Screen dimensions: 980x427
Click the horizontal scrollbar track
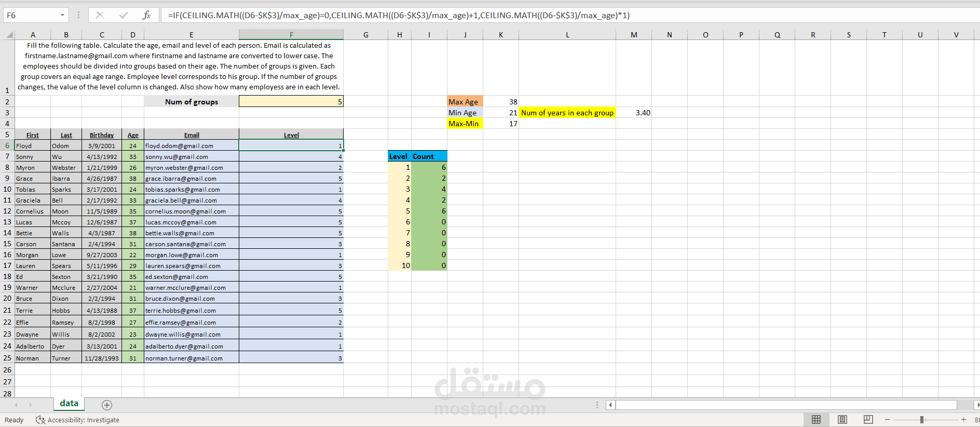click(786, 405)
